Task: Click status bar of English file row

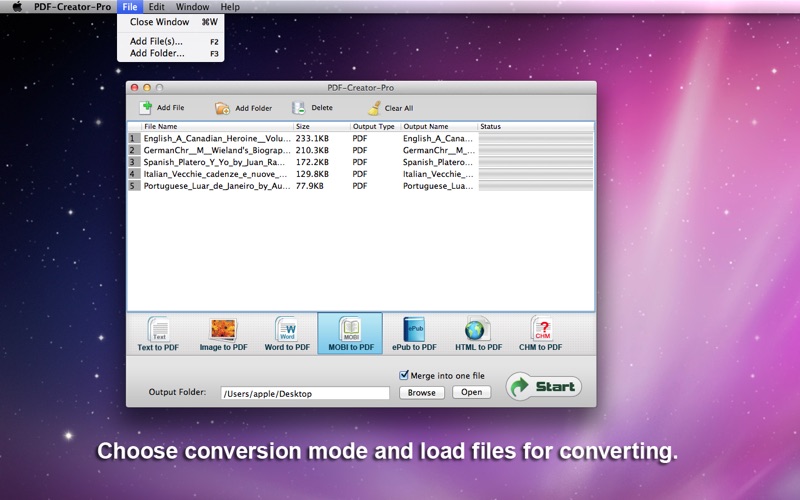Action: 536,138
